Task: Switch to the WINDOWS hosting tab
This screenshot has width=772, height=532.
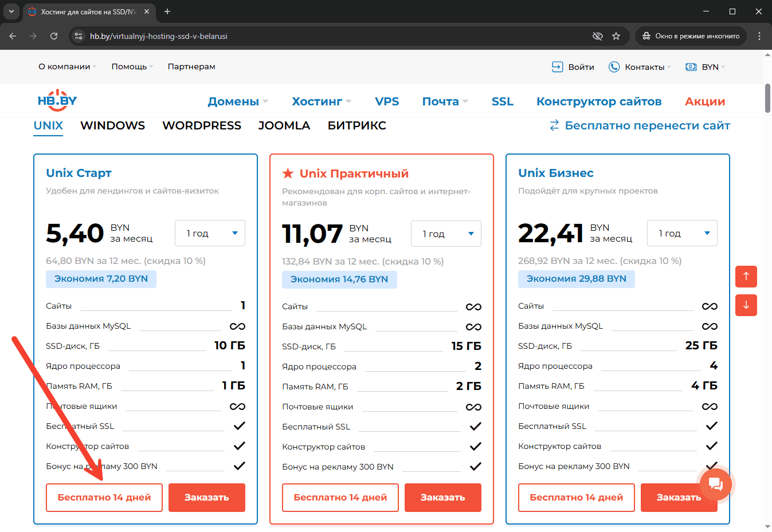Action: (x=112, y=125)
